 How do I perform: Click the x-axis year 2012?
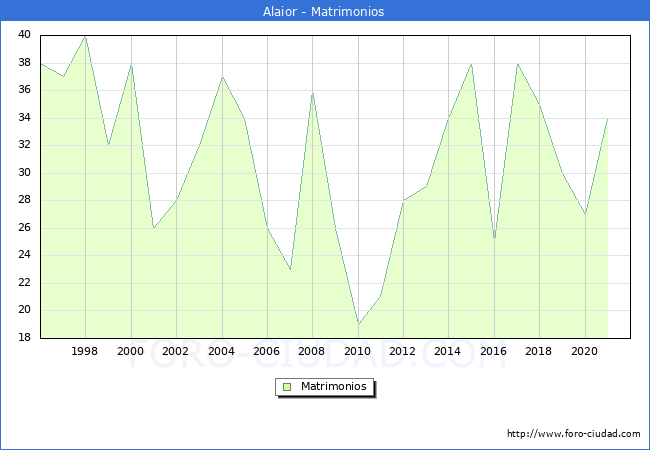(x=403, y=351)
